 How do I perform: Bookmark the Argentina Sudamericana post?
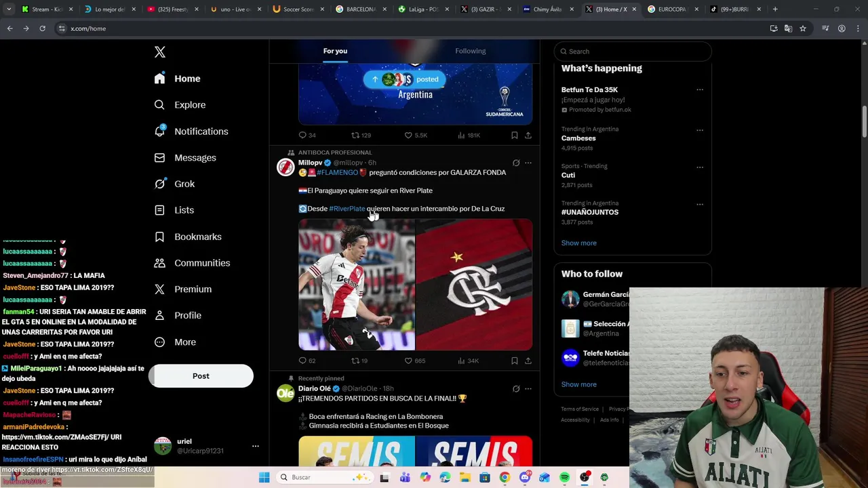pyautogui.click(x=515, y=136)
